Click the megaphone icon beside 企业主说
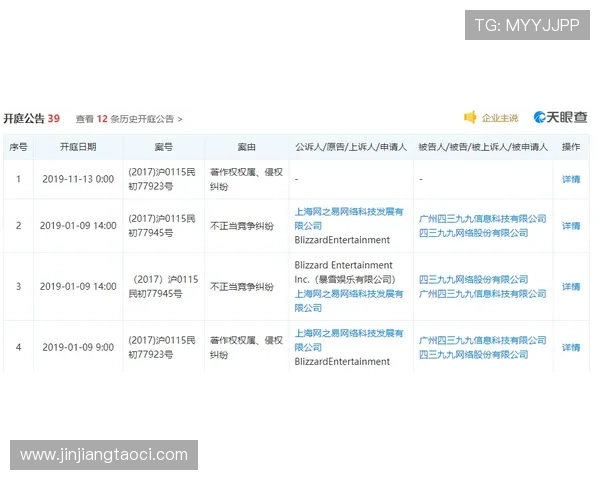This screenshot has height=480, width=600. tap(470, 117)
